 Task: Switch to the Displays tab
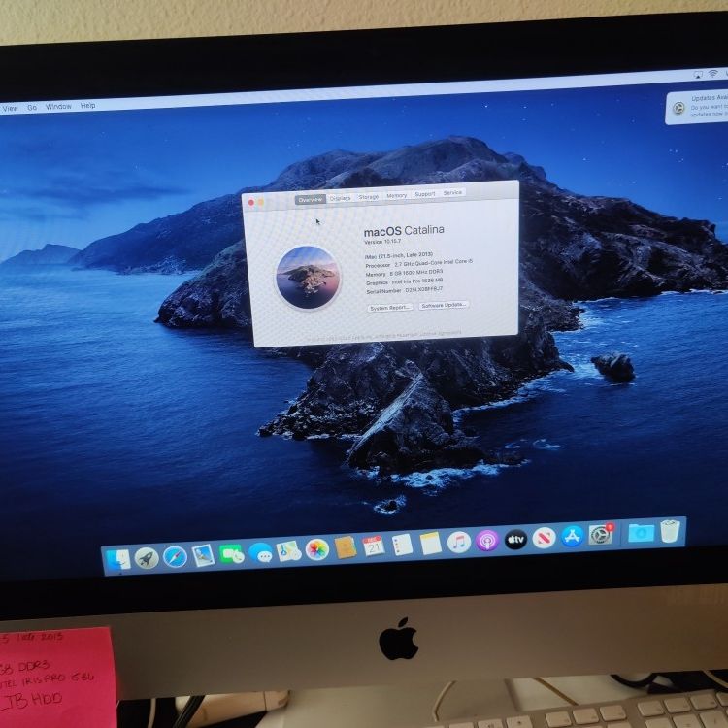(341, 198)
